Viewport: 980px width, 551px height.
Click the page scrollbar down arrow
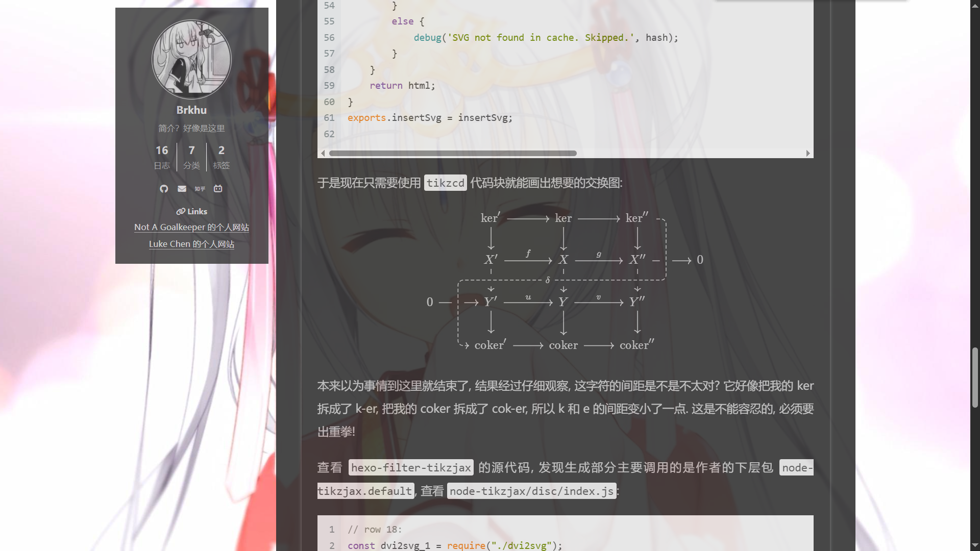pyautogui.click(x=975, y=545)
